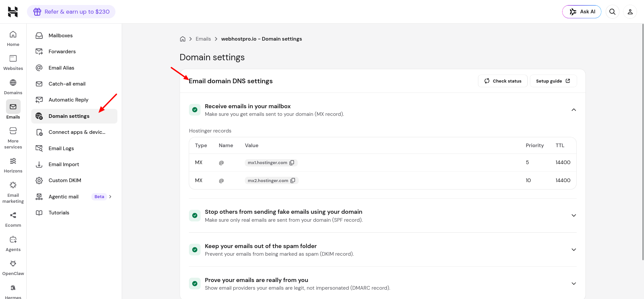Viewport: 644px width, 299px height.
Task: Go to Home in the left rail
Action: tap(13, 39)
